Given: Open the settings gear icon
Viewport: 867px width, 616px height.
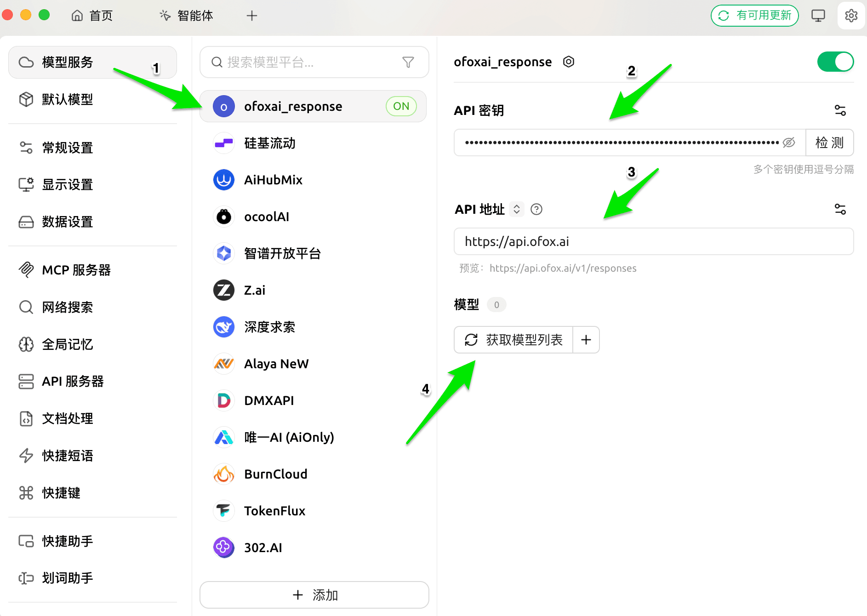Looking at the screenshot, I should pyautogui.click(x=851, y=16).
